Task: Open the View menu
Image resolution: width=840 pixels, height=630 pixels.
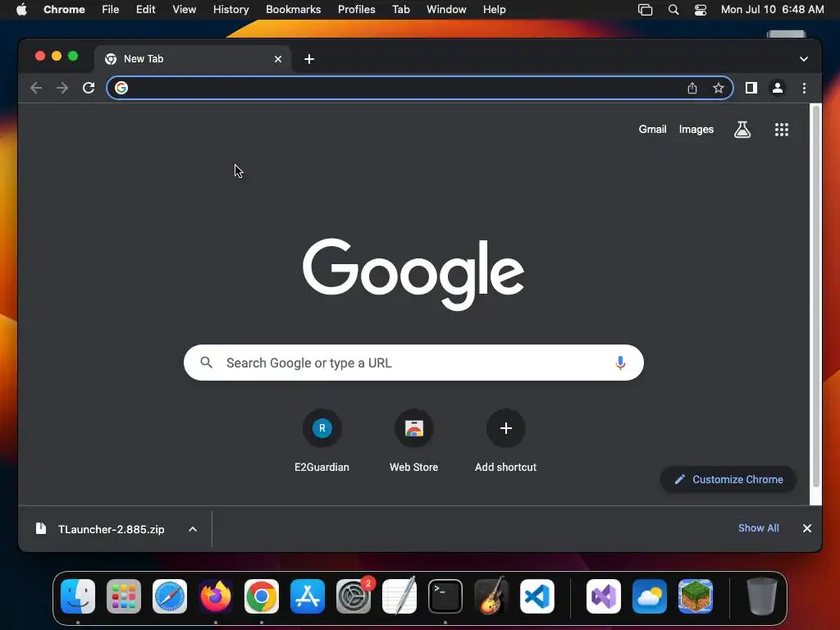Action: (185, 9)
